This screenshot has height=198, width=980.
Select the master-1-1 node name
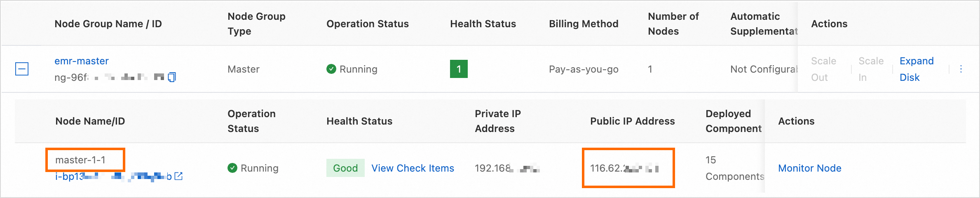point(80,160)
